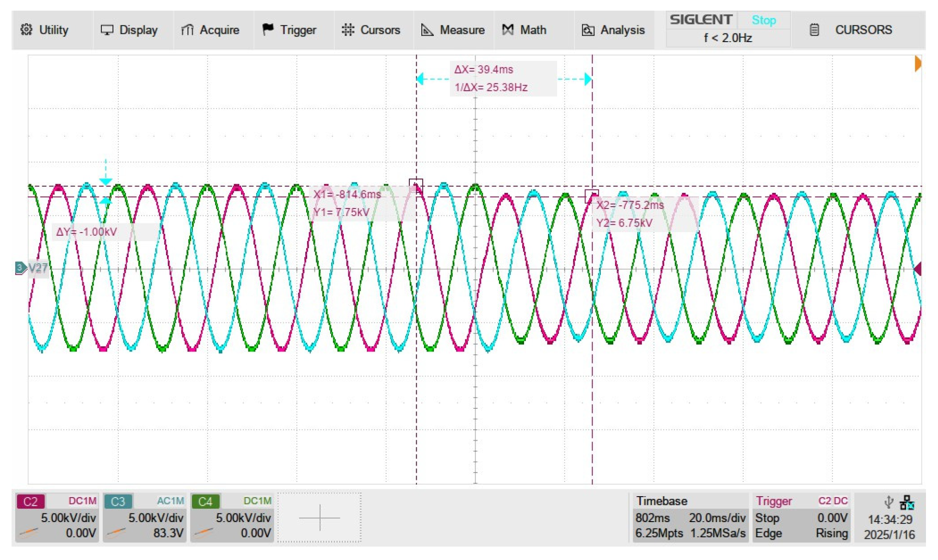The width and height of the screenshot is (938, 560).
Task: Toggle channel C4 label
Action: tap(205, 502)
